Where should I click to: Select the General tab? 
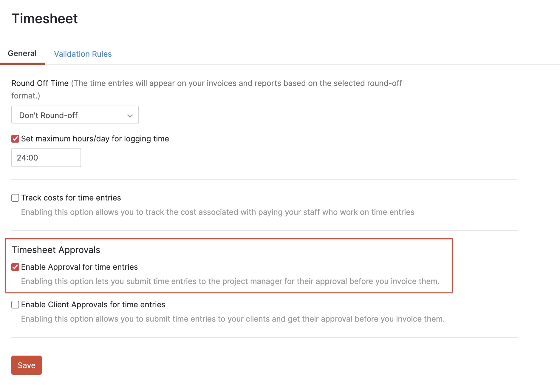(x=22, y=53)
